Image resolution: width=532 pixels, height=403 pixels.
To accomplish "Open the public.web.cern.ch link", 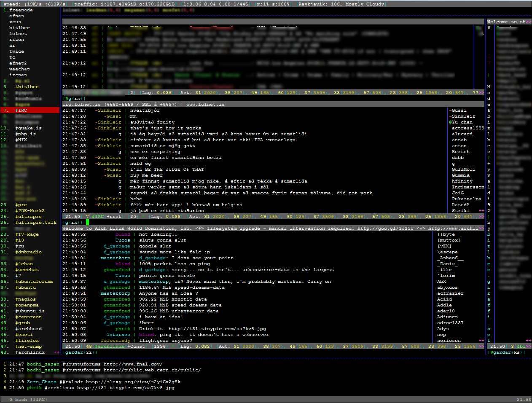I will pos(152,370).
